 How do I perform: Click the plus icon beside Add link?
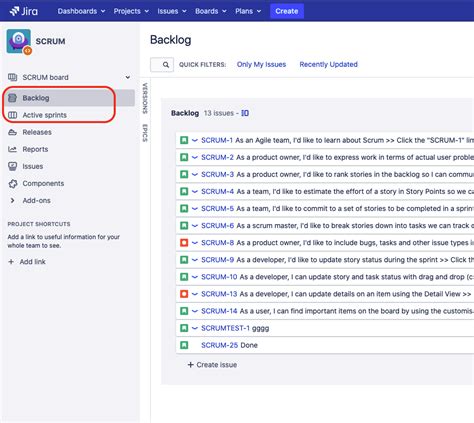[11, 262]
